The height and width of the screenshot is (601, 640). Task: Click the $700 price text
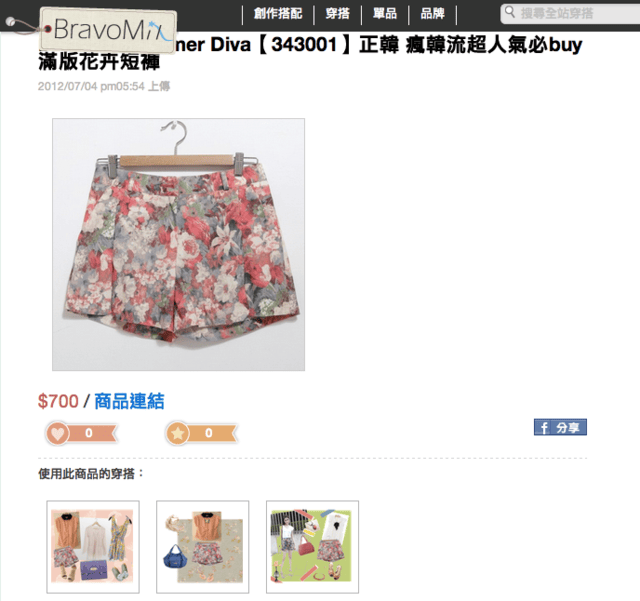click(58, 401)
